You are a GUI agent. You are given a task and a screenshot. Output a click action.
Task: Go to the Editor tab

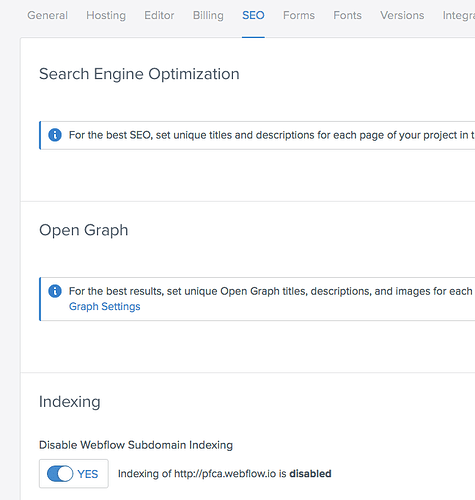(159, 15)
